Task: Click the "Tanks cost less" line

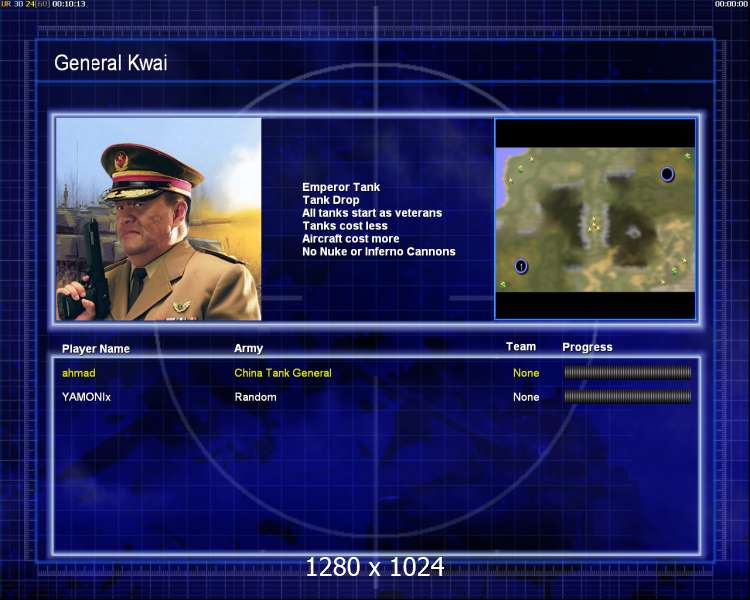Action: (x=345, y=226)
